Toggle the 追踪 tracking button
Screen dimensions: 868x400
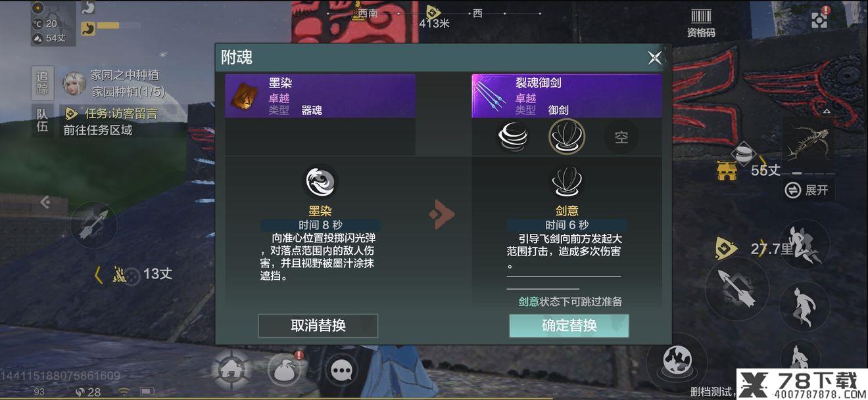tap(42, 83)
